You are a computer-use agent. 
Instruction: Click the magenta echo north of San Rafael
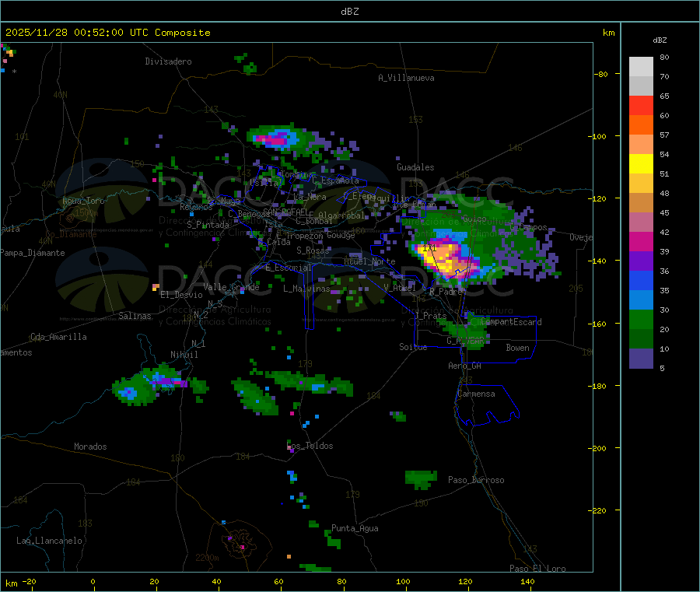tap(273, 141)
